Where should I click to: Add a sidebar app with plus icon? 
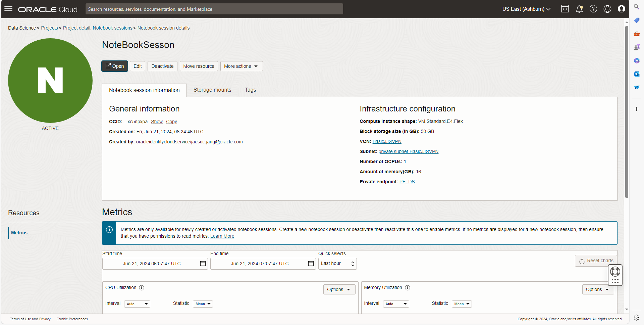pos(637,109)
